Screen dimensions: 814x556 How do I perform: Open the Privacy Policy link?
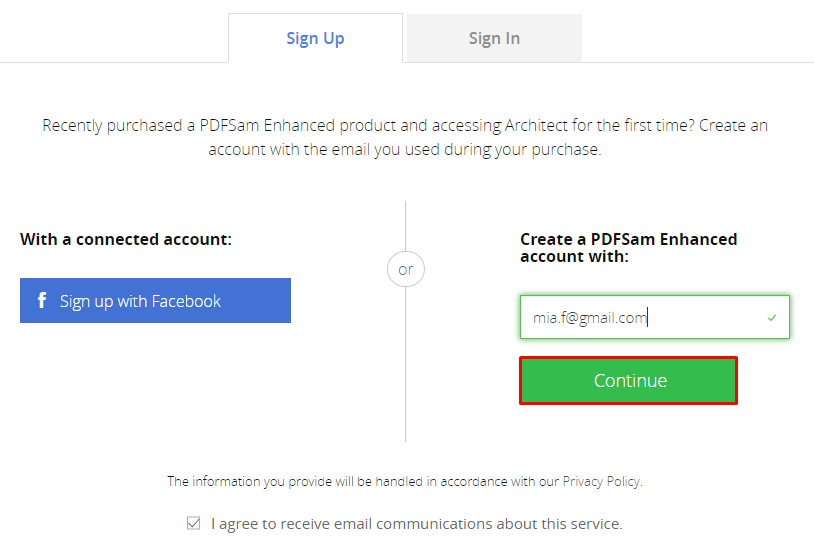[602, 481]
